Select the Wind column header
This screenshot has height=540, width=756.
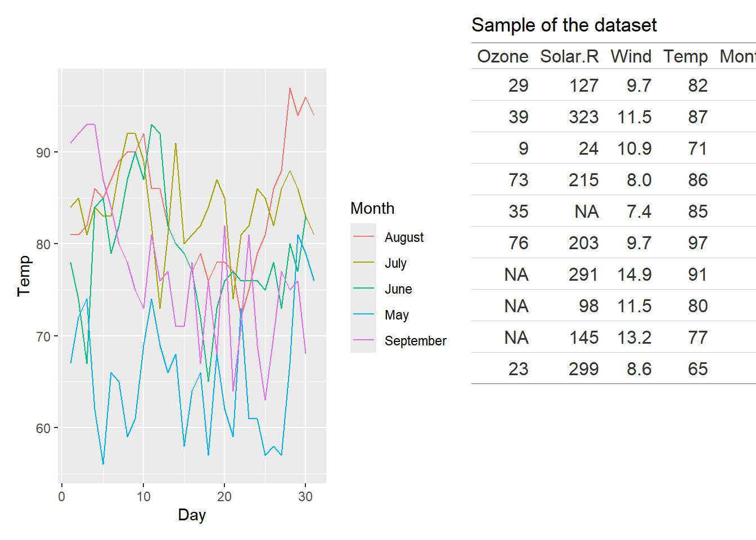coord(631,56)
